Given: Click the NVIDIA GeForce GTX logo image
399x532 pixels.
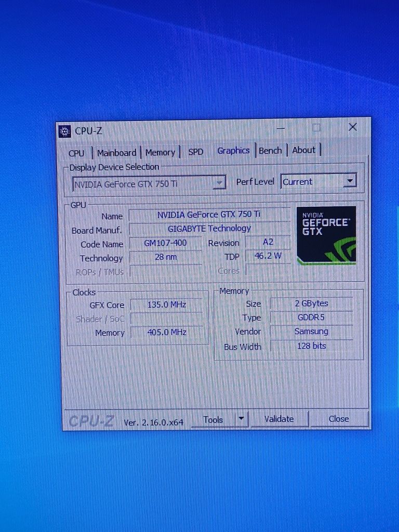Looking at the screenshot, I should tap(326, 235).
